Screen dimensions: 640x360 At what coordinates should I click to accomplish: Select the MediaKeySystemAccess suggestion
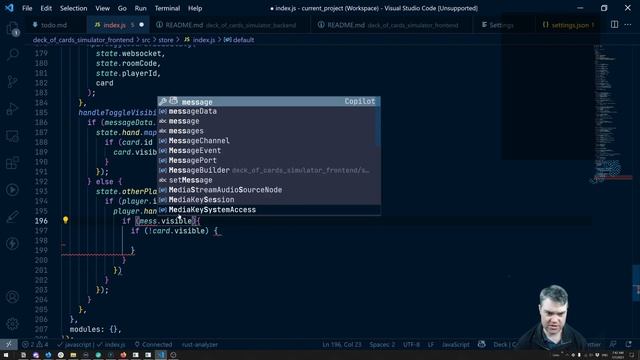click(269, 210)
